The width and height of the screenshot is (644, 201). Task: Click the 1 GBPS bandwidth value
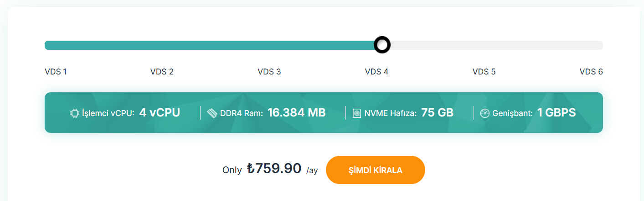(556, 113)
